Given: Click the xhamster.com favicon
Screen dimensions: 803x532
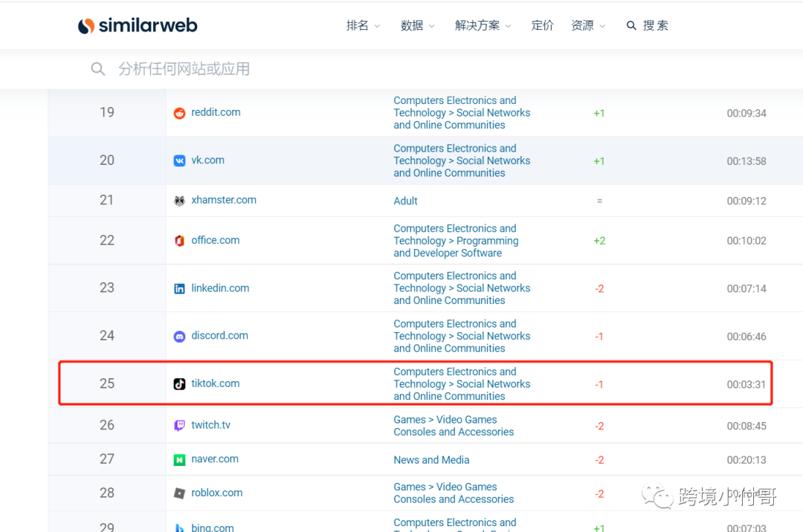Looking at the screenshot, I should [x=179, y=201].
